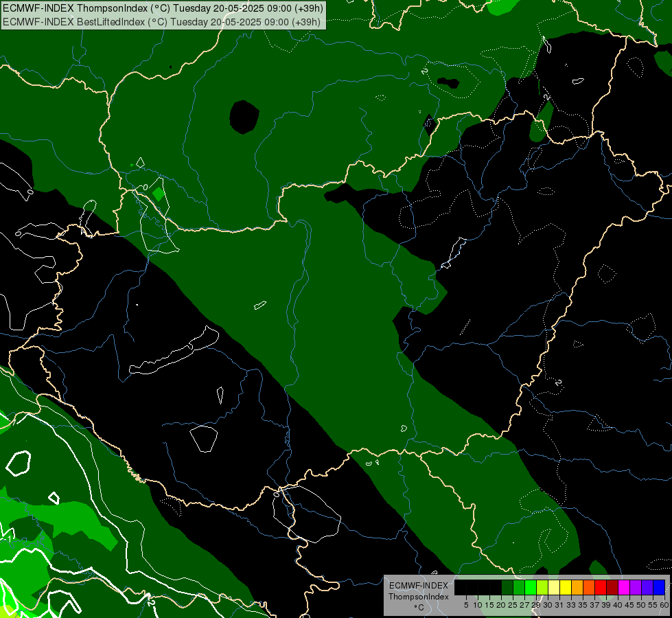Click the ECMWF-INDEX label in the legend

(x=418, y=586)
